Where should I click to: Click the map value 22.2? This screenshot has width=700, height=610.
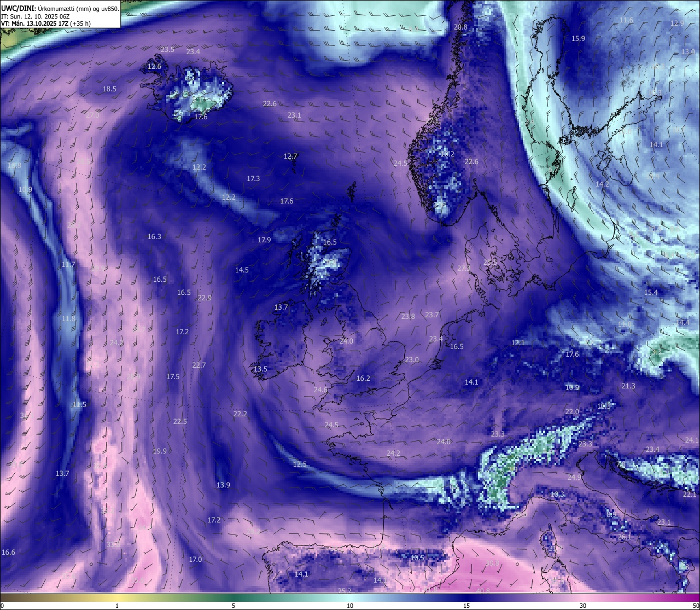click(240, 414)
